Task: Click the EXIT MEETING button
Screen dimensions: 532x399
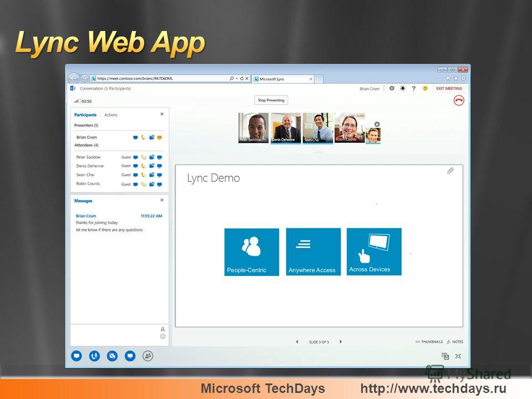Action: point(449,88)
